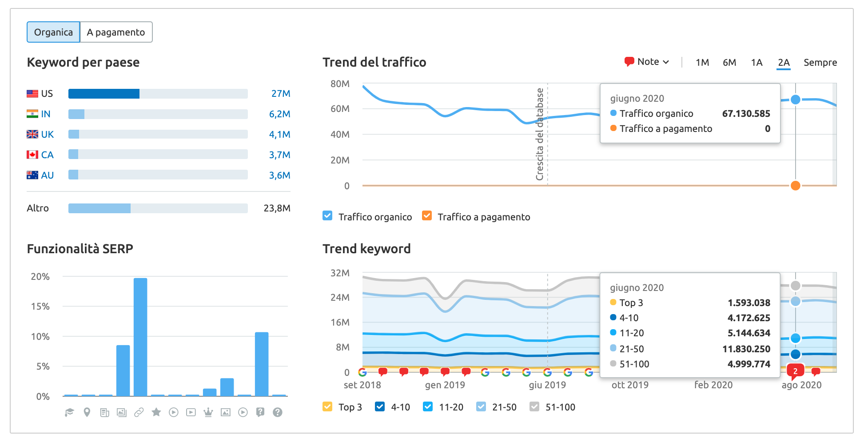Viewport: 868px width, 446px height.
Task: Click the graduation cap SERP feature icon
Action: [69, 413]
